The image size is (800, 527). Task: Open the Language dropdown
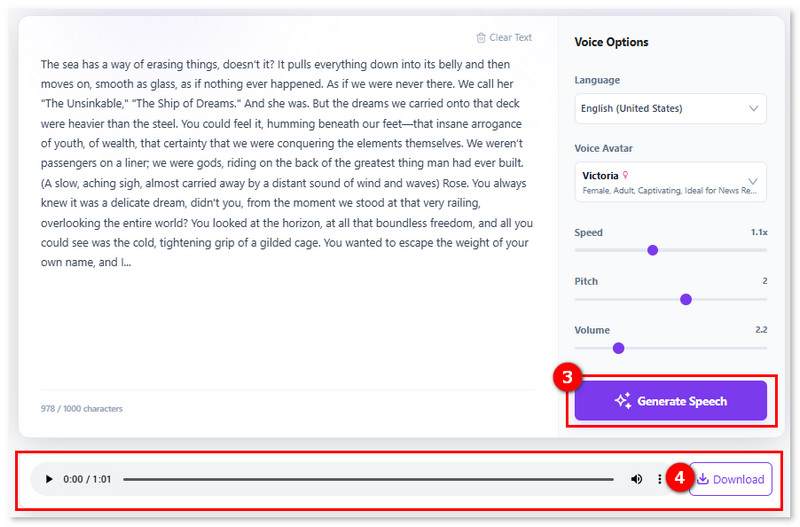(670, 109)
